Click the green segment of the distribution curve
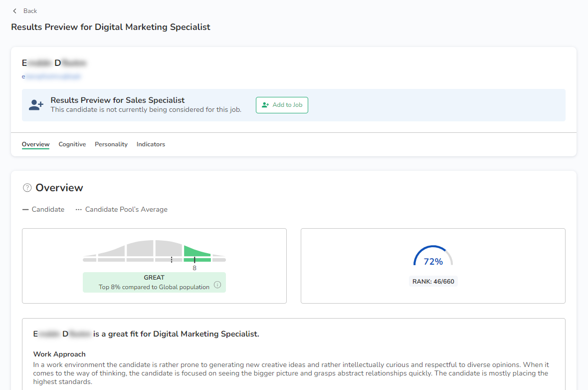The height and width of the screenshot is (390, 588). tap(197, 252)
